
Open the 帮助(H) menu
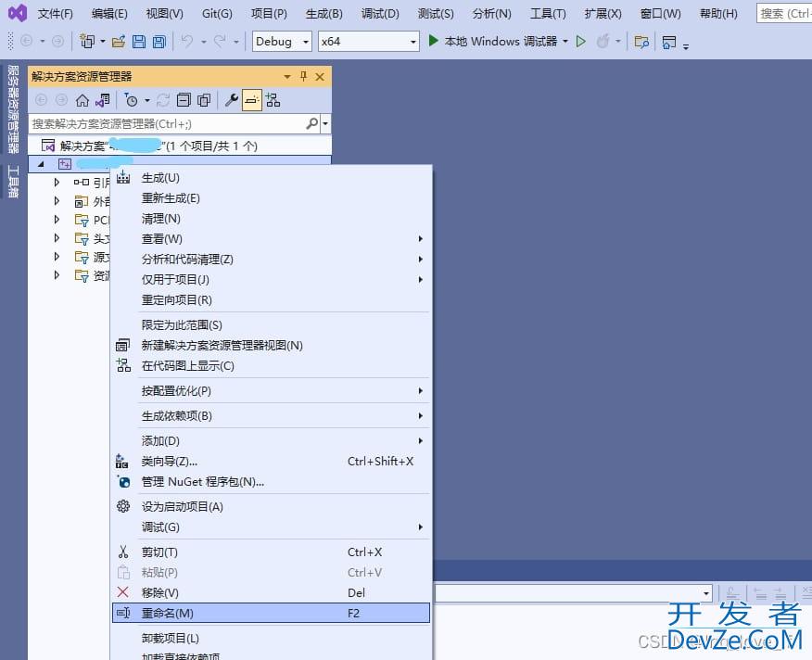[718, 14]
